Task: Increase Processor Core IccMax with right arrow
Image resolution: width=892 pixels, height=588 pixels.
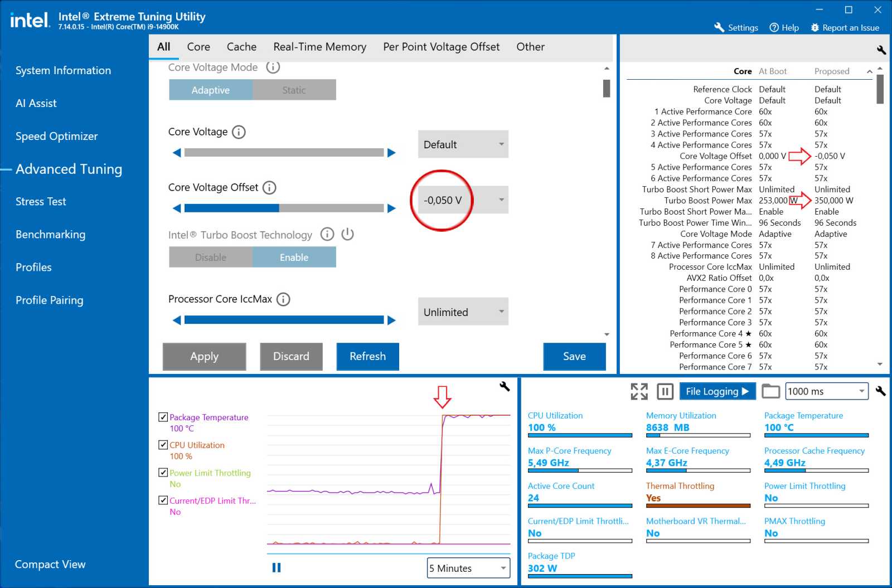Action: click(x=391, y=320)
